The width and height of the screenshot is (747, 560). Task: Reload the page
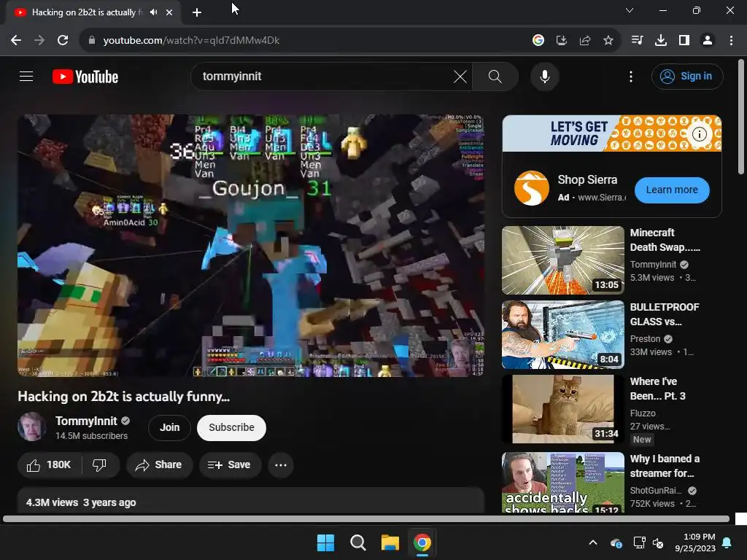[x=63, y=41]
